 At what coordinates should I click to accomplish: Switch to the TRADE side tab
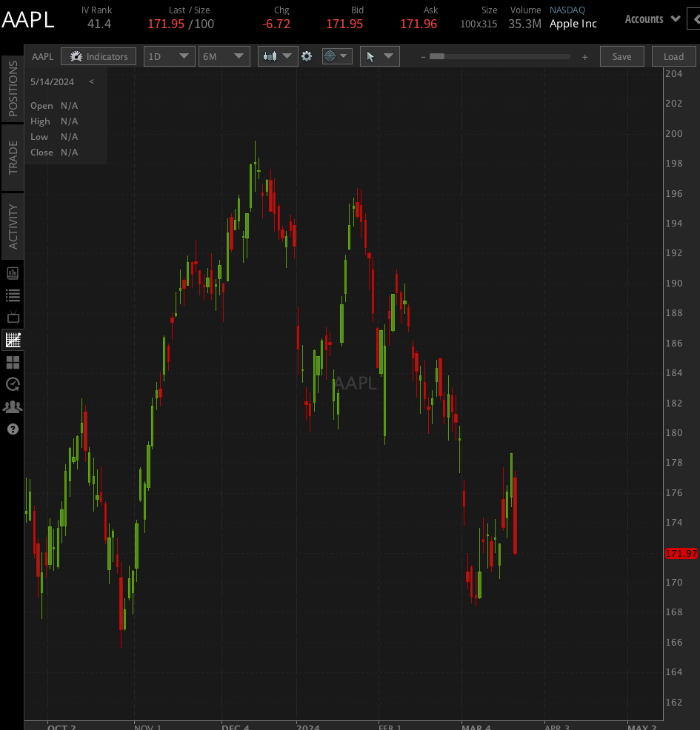[x=13, y=158]
